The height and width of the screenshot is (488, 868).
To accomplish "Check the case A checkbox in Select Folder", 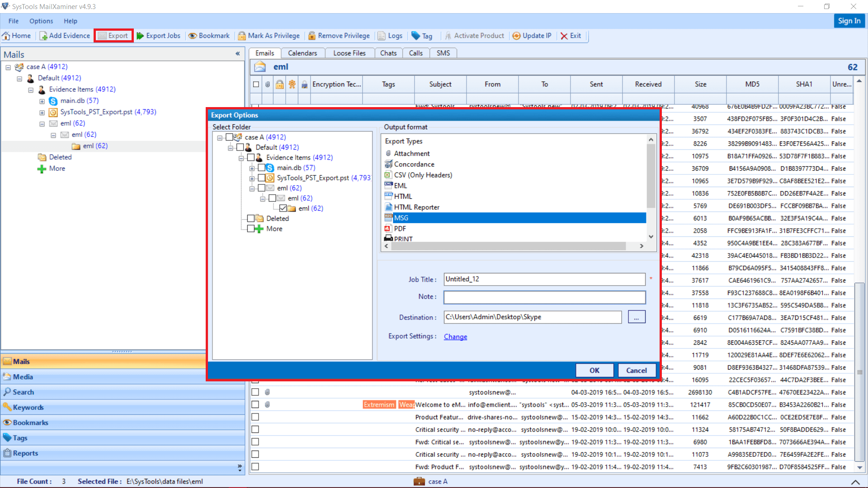I will point(229,137).
